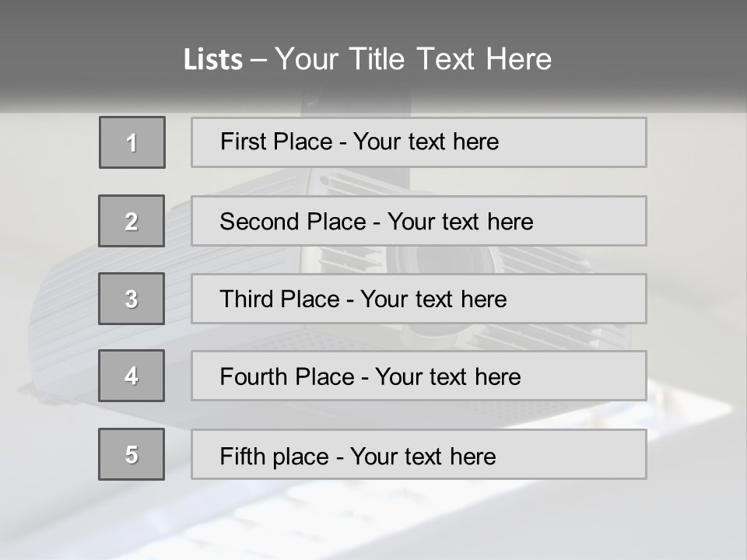Click the number 5 box

[132, 454]
